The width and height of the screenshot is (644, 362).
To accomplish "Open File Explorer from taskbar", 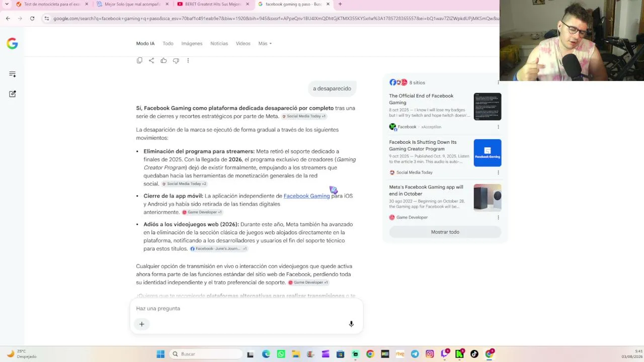I will point(296,354).
